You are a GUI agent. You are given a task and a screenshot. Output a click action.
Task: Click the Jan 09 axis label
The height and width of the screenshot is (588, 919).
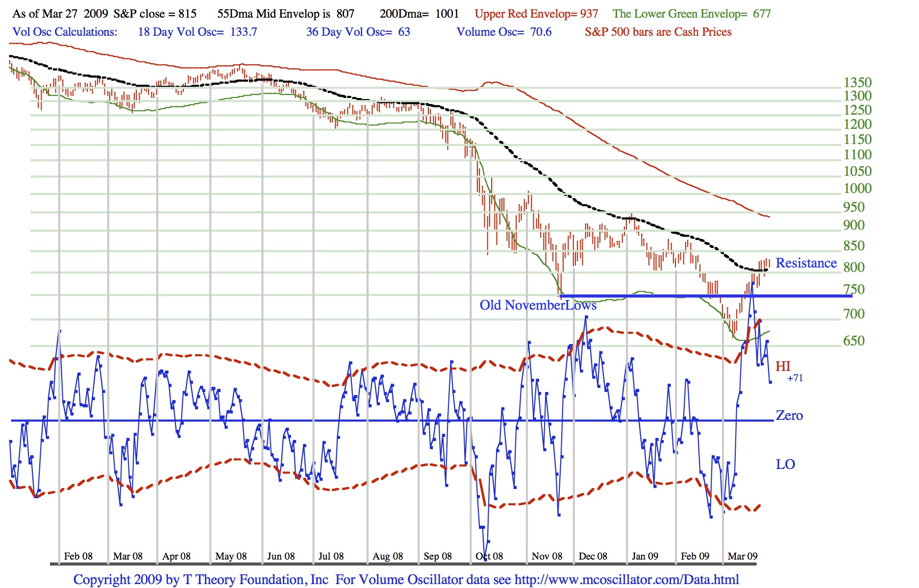(x=645, y=556)
